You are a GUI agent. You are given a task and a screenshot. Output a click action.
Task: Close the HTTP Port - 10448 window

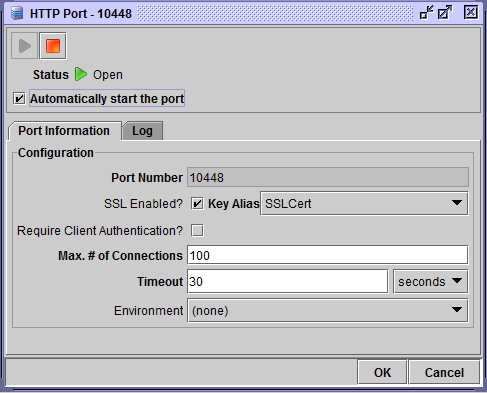click(471, 13)
